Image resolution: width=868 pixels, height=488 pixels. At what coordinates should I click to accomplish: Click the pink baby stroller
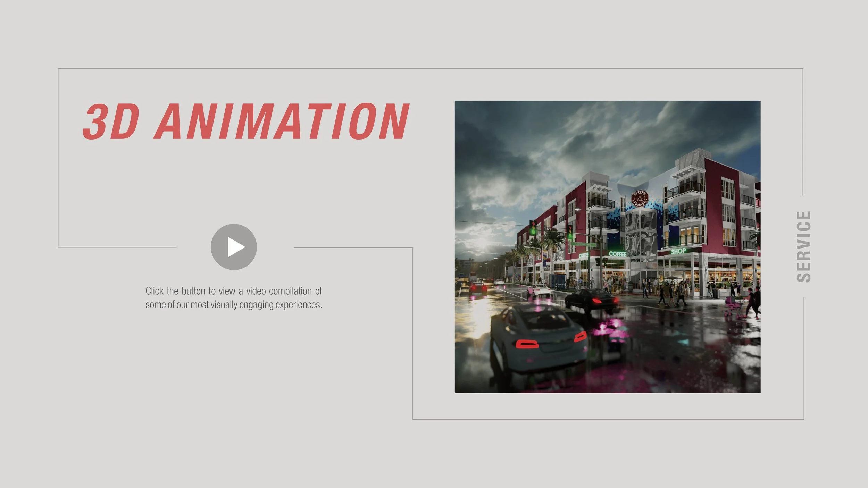pyautogui.click(x=733, y=305)
